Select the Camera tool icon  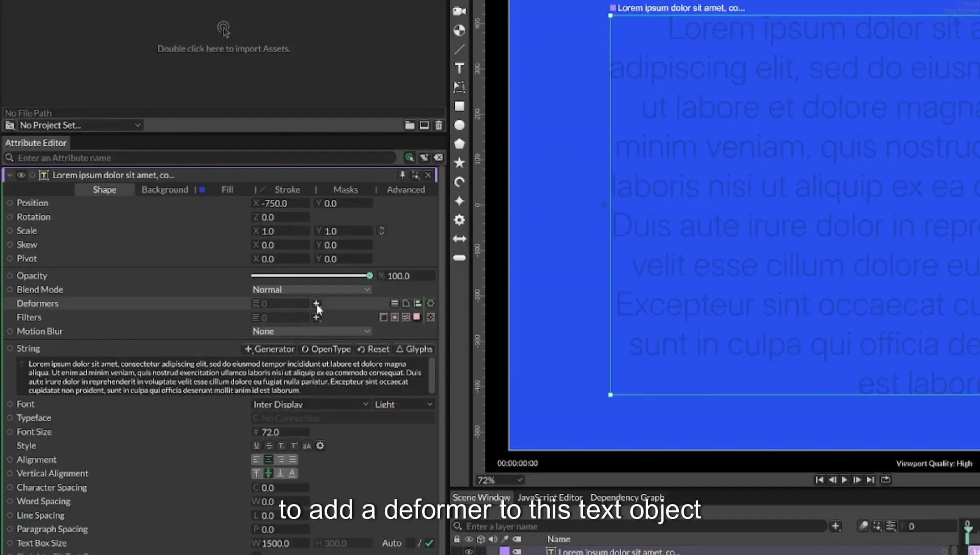(459, 11)
